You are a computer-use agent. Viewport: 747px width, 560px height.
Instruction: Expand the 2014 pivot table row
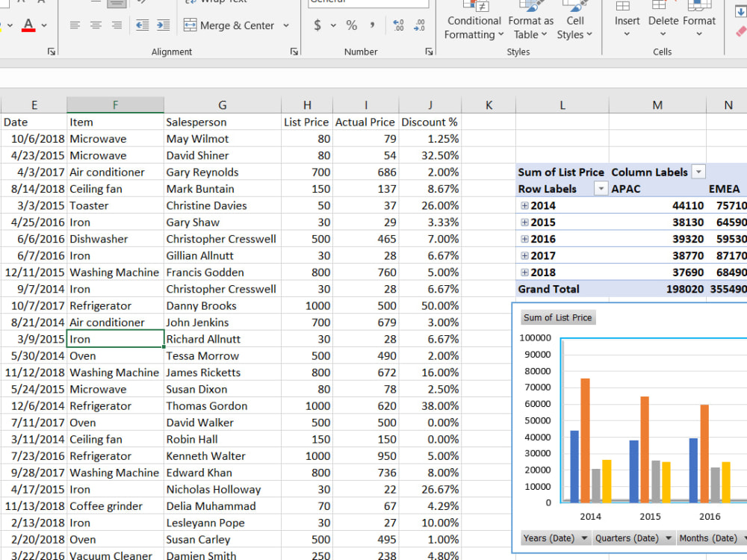(524, 206)
